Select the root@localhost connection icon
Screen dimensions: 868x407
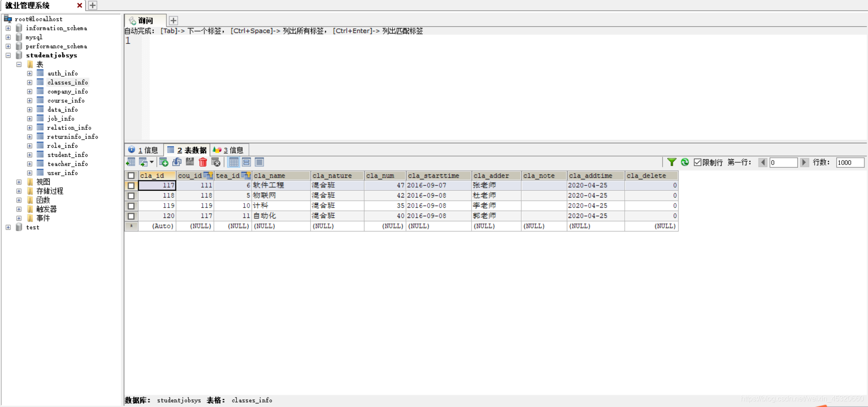pos(8,19)
